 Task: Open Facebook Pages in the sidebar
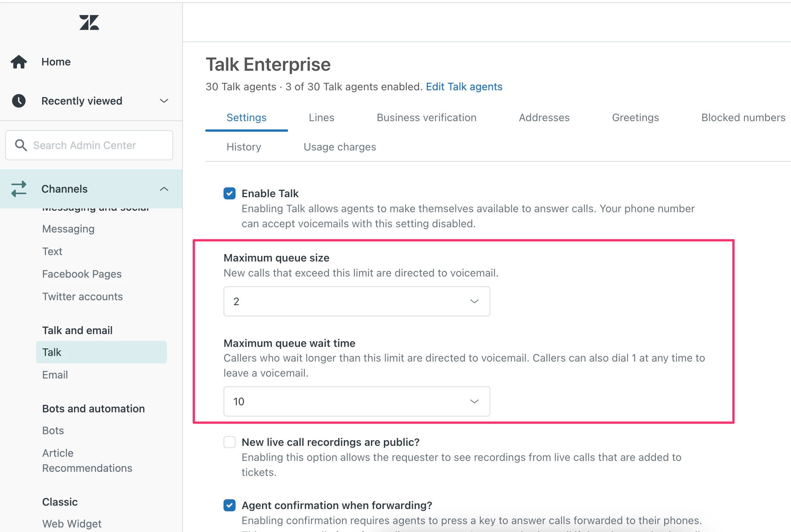coord(82,274)
